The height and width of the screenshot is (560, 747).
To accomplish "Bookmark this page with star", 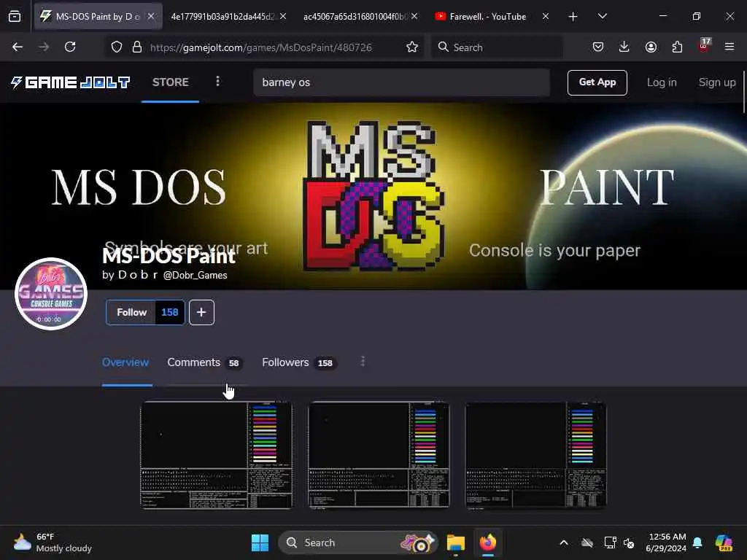I will (x=412, y=47).
